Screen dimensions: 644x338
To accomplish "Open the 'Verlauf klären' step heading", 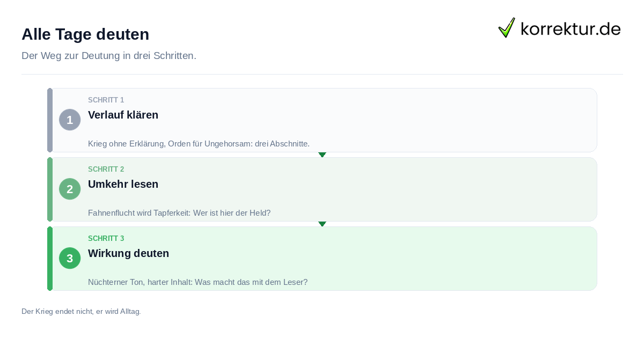I will [x=123, y=115].
